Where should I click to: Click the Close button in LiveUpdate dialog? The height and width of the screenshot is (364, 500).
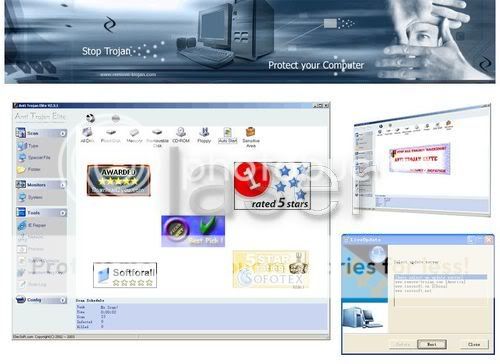click(x=474, y=344)
